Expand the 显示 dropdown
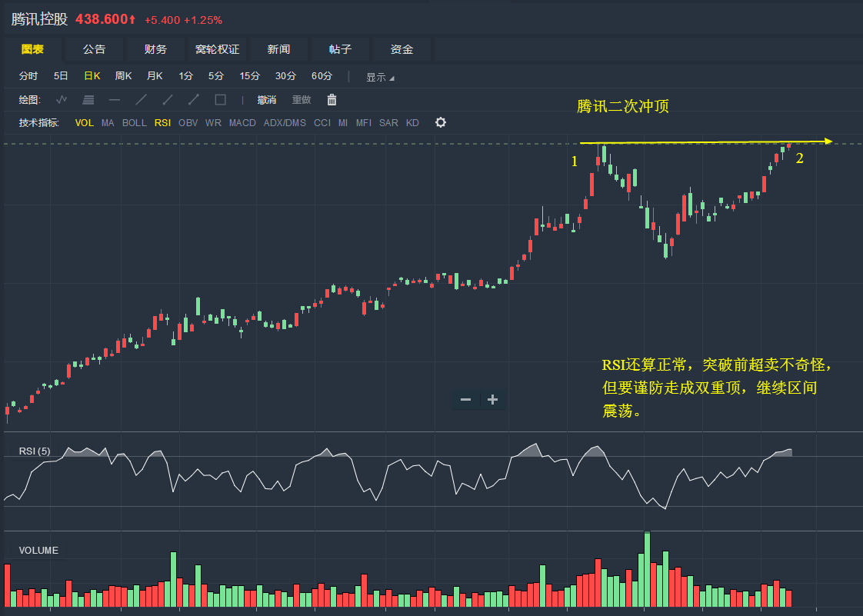 tap(380, 77)
